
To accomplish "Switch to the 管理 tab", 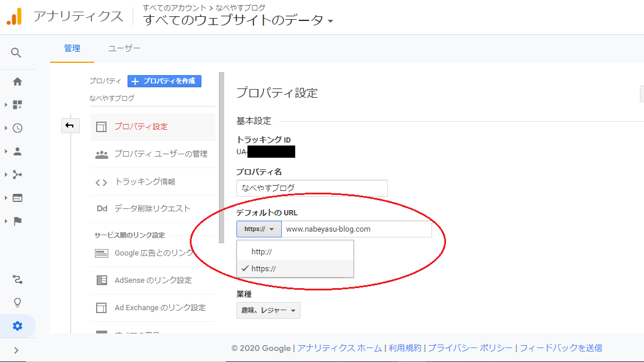I will point(72,48).
